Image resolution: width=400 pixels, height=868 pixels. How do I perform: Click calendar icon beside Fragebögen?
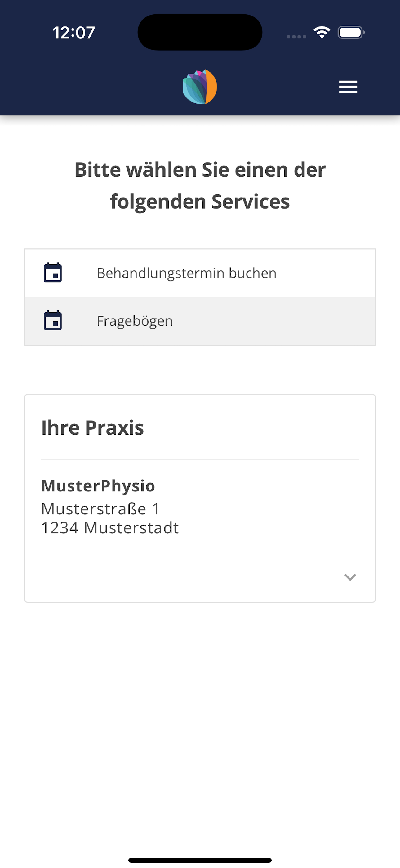point(53,320)
